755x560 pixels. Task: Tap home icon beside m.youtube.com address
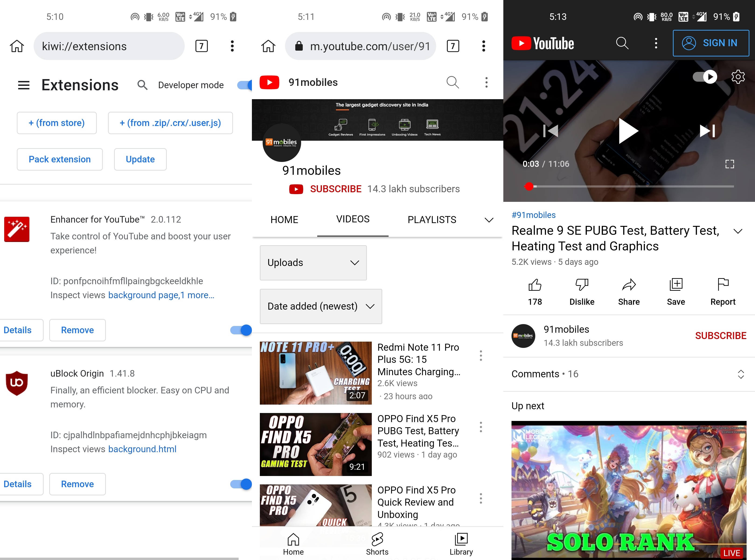(268, 46)
